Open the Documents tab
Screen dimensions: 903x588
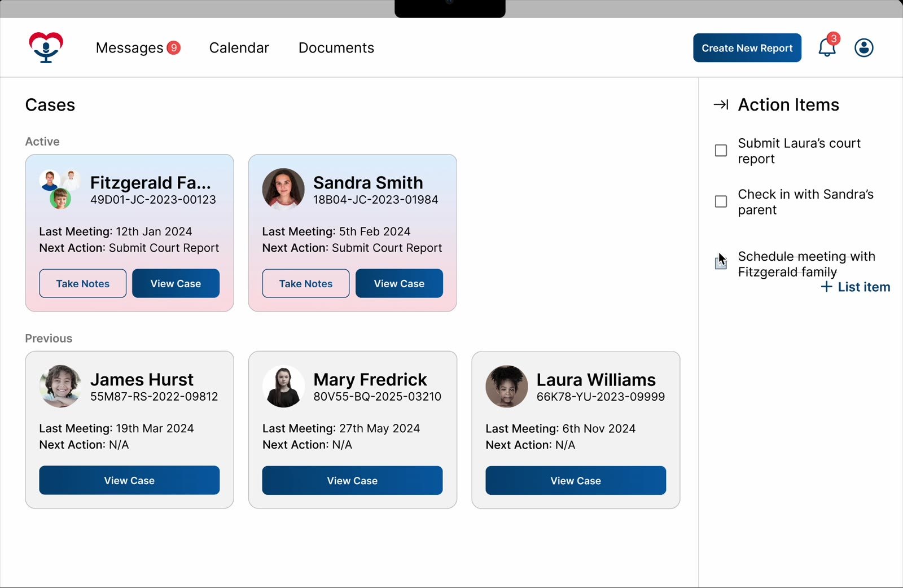click(x=336, y=48)
